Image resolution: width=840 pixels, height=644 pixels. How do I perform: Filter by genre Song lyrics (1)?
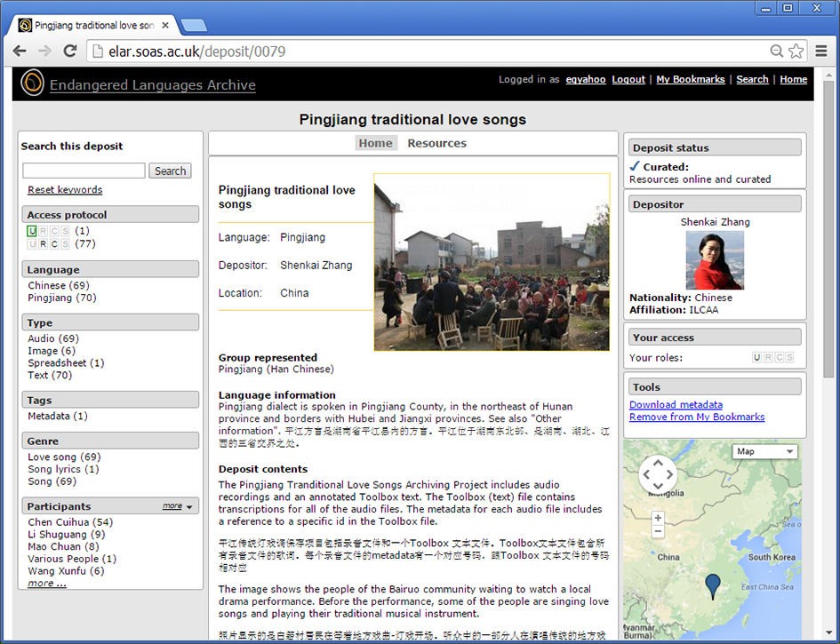[x=63, y=469]
